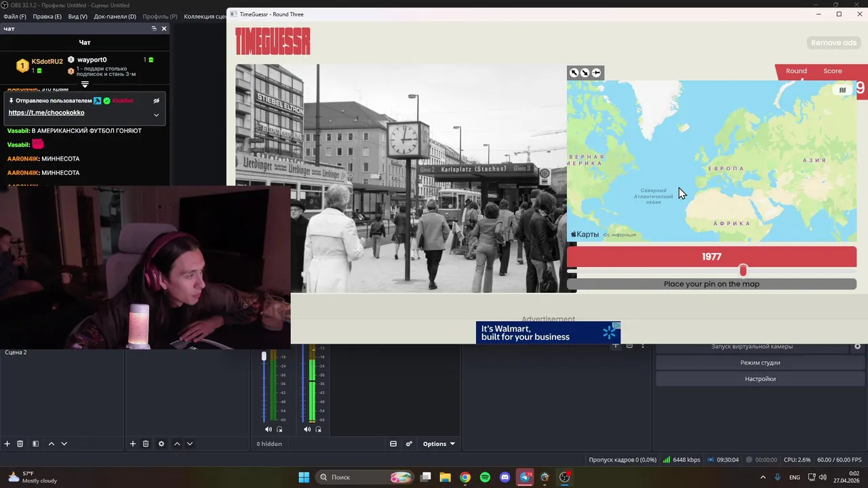Open source properties gear icon
The height and width of the screenshot is (488, 868).
tap(161, 444)
